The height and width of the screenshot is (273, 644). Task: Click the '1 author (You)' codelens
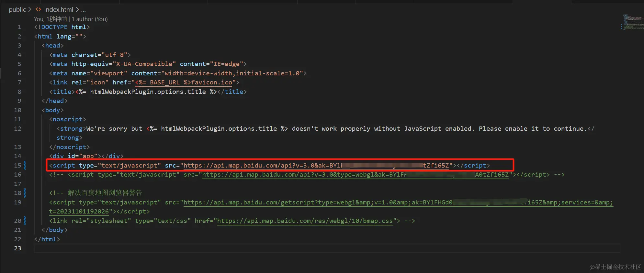[90, 19]
